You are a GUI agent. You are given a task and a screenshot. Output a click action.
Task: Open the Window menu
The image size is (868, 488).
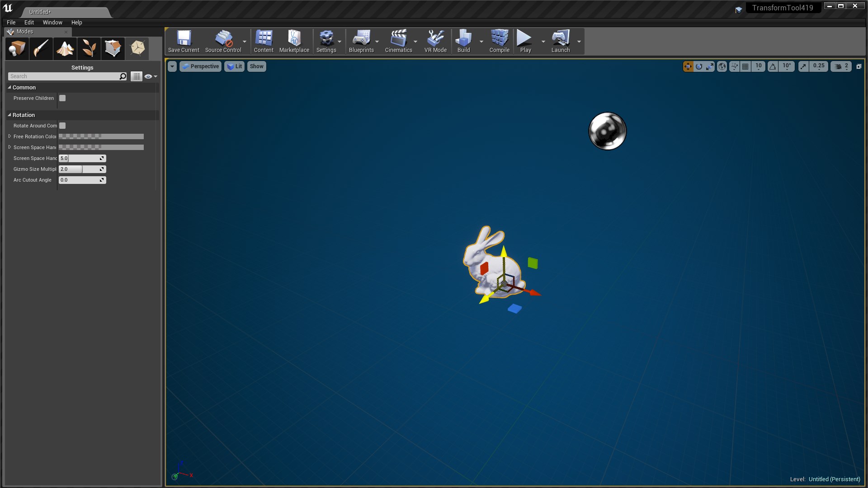[52, 22]
